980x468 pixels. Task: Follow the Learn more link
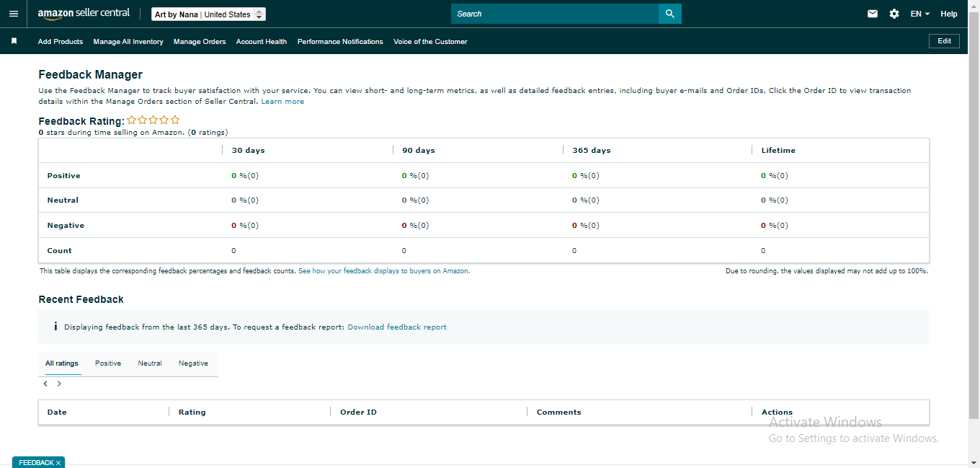pos(282,102)
